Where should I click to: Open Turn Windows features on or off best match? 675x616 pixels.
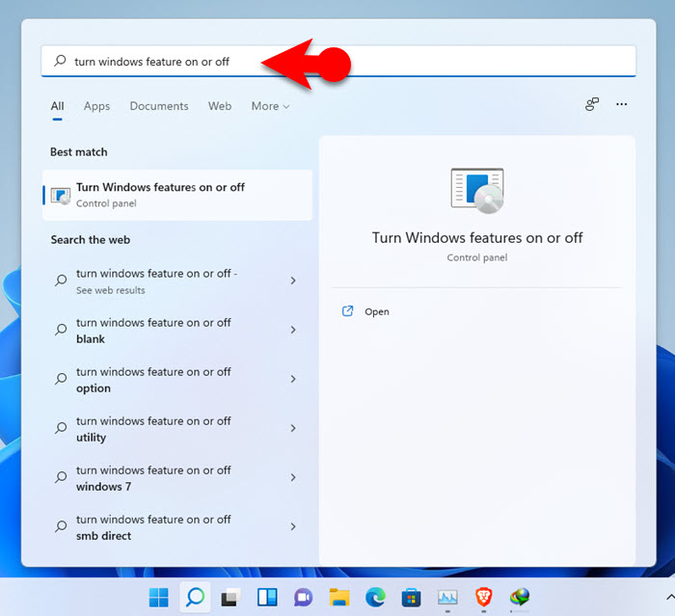[x=177, y=195]
